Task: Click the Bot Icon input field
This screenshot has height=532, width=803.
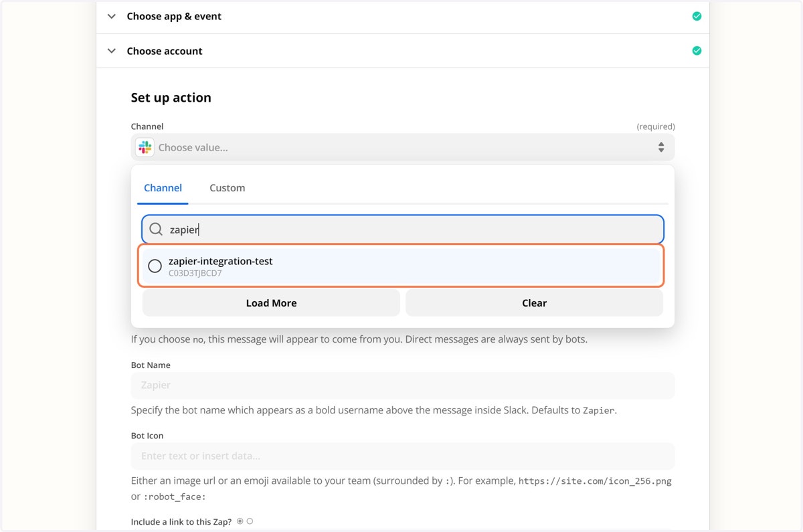Action: pyautogui.click(x=403, y=456)
